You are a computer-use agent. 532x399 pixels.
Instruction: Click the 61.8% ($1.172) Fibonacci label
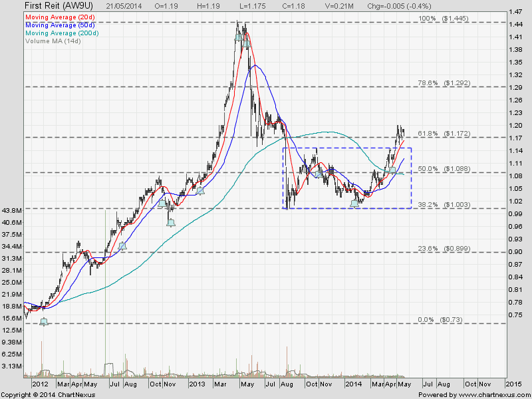(x=444, y=134)
